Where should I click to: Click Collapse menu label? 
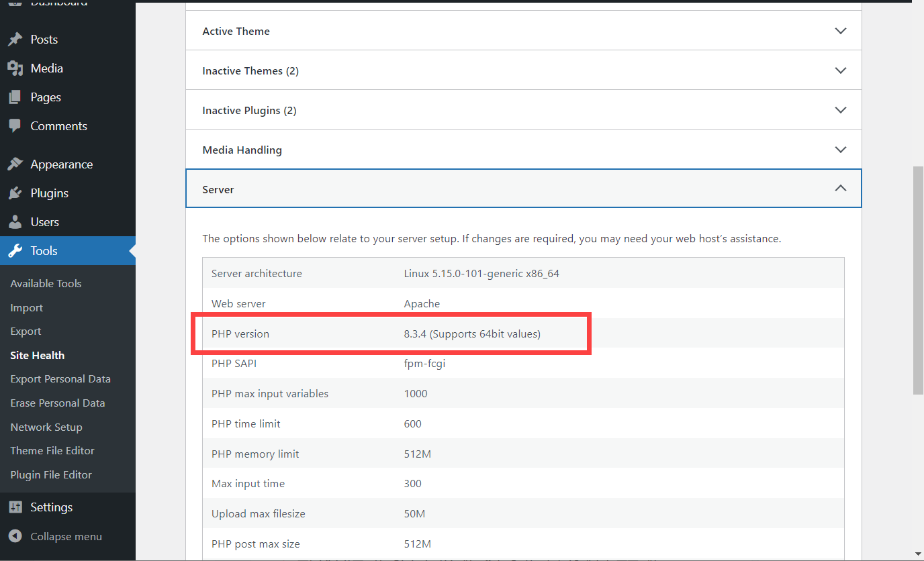pyautogui.click(x=66, y=537)
